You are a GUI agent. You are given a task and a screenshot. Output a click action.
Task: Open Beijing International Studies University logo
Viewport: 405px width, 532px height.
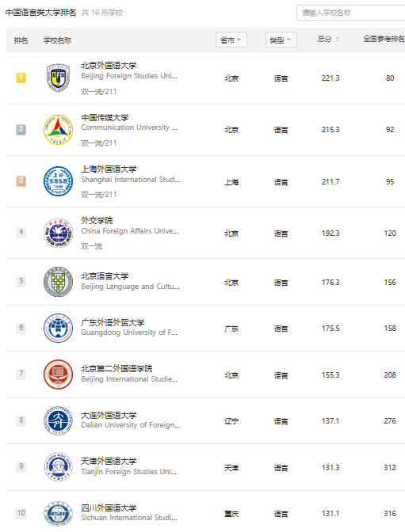(58, 374)
